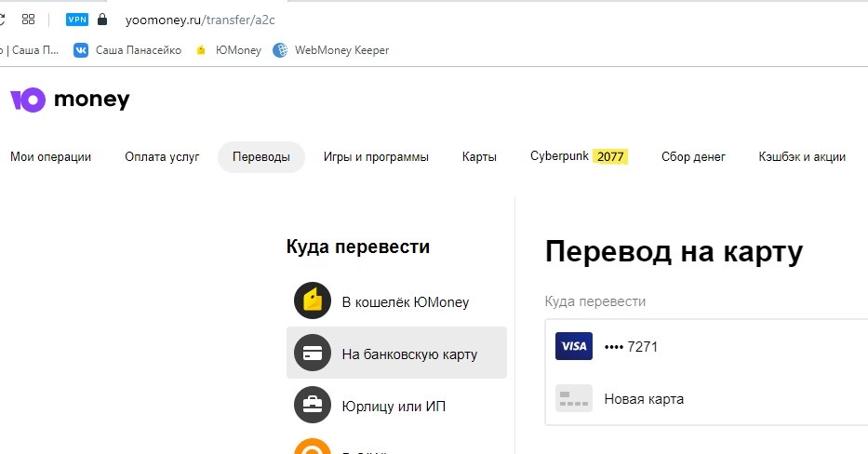Click the yoomoney.ru address bar URL
868x454 pixels.
(x=200, y=20)
